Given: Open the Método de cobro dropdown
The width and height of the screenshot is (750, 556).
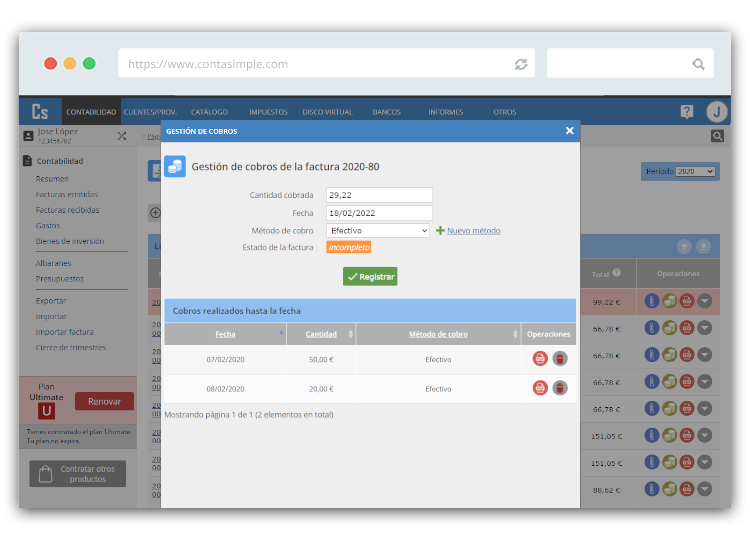Looking at the screenshot, I should (x=378, y=231).
